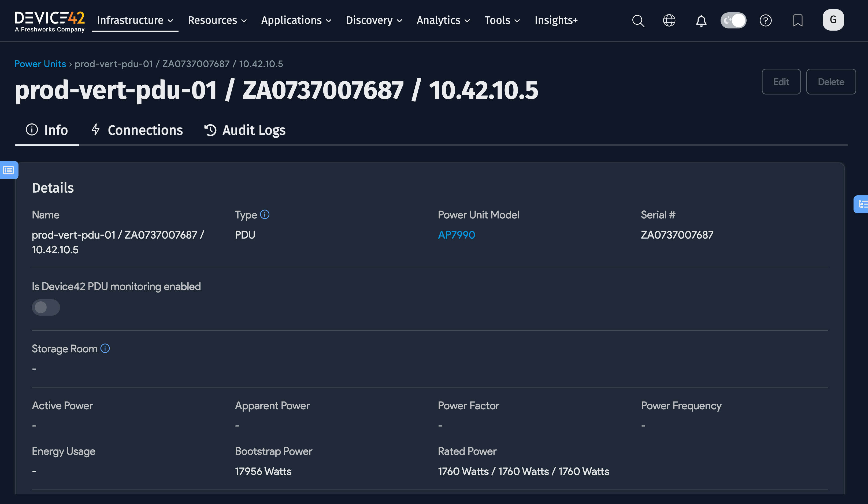
Task: Expand the Discovery dropdown menu
Action: click(374, 20)
